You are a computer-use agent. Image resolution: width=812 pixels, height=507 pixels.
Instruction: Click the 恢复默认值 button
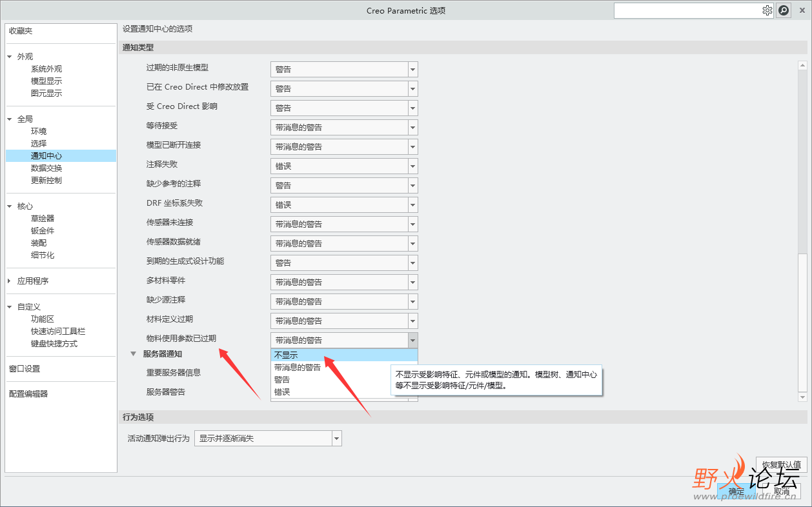[781, 464]
